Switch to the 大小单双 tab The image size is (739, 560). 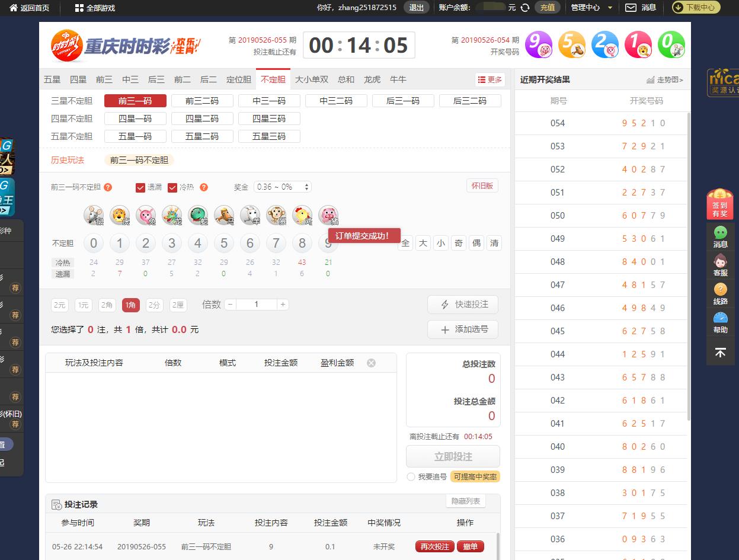pyautogui.click(x=312, y=79)
